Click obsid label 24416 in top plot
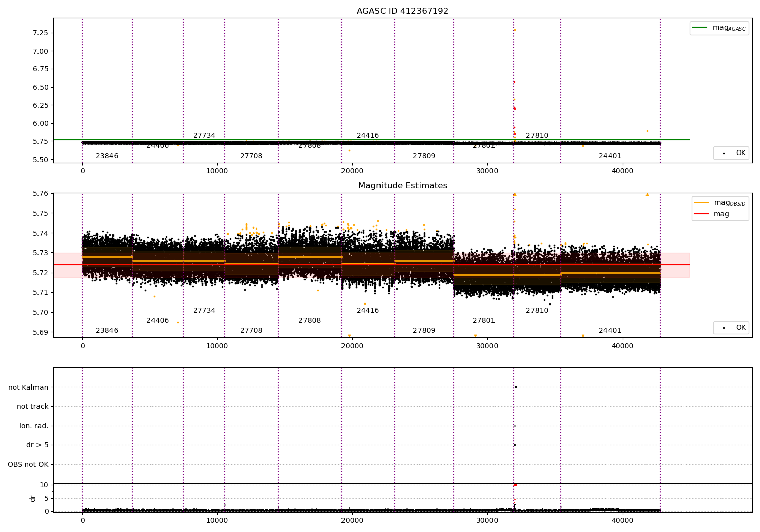 (368, 135)
